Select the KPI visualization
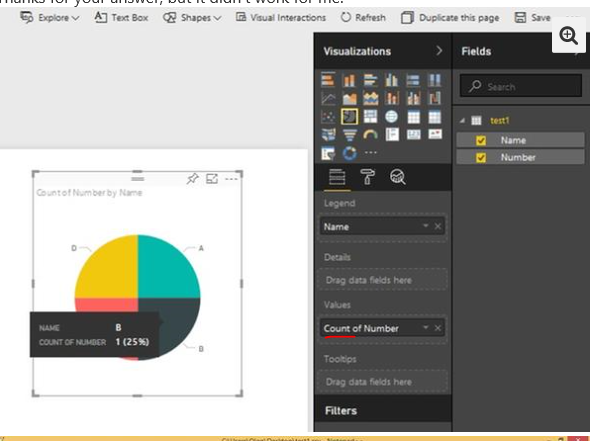This screenshot has width=597, height=441. [x=434, y=134]
